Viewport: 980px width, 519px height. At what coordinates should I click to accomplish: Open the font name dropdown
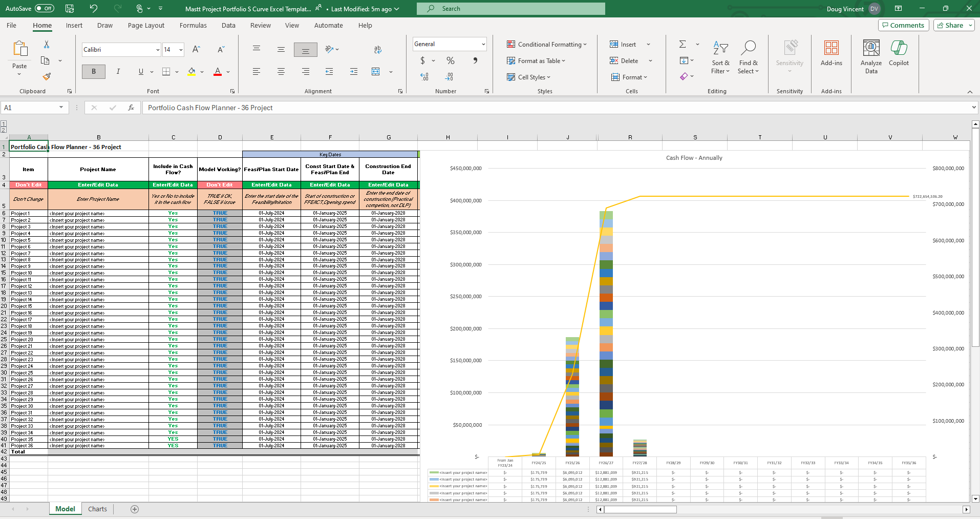(x=157, y=49)
